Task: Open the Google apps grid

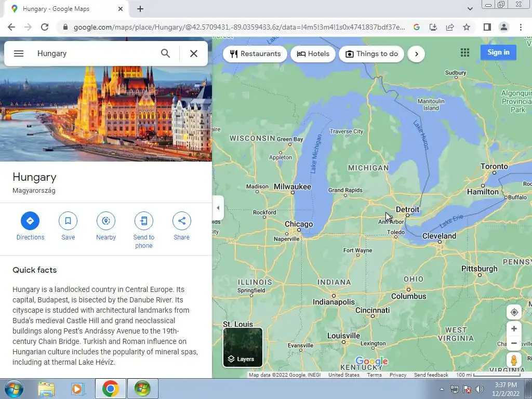Action: [x=465, y=52]
